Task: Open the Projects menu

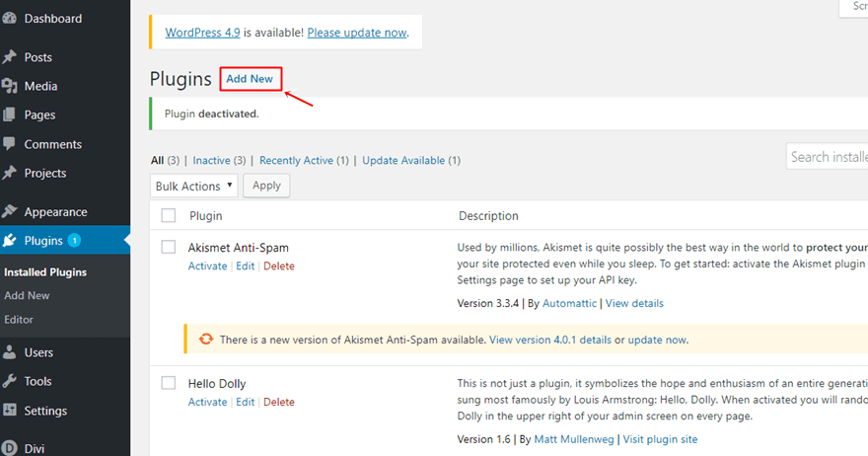Action: [45, 173]
